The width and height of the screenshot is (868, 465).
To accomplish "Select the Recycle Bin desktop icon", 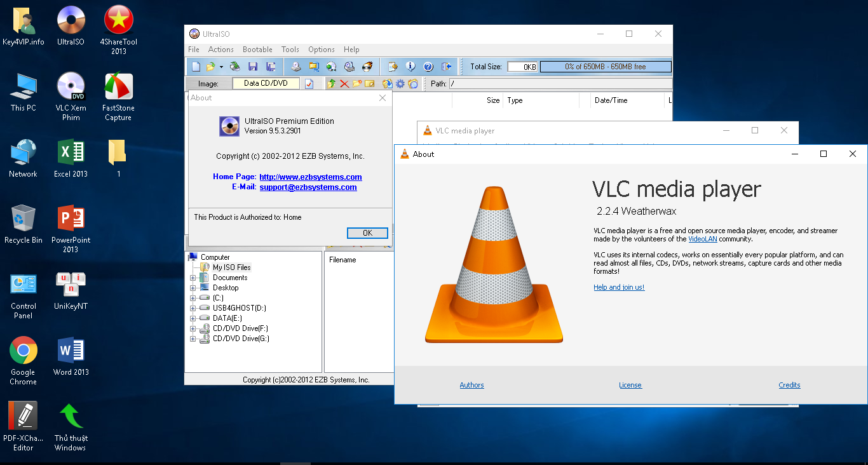I will [24, 224].
